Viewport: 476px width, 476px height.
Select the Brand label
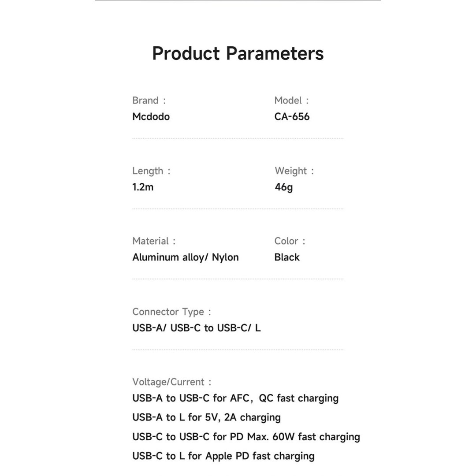tap(149, 100)
